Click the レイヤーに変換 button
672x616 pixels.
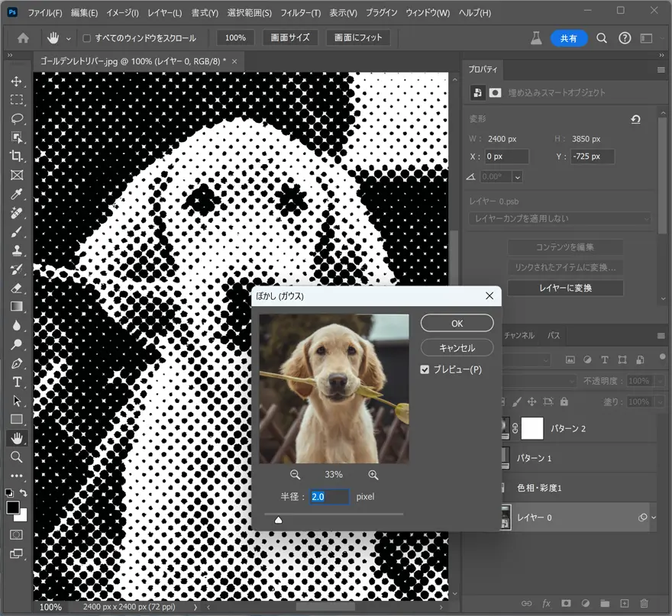click(x=565, y=289)
